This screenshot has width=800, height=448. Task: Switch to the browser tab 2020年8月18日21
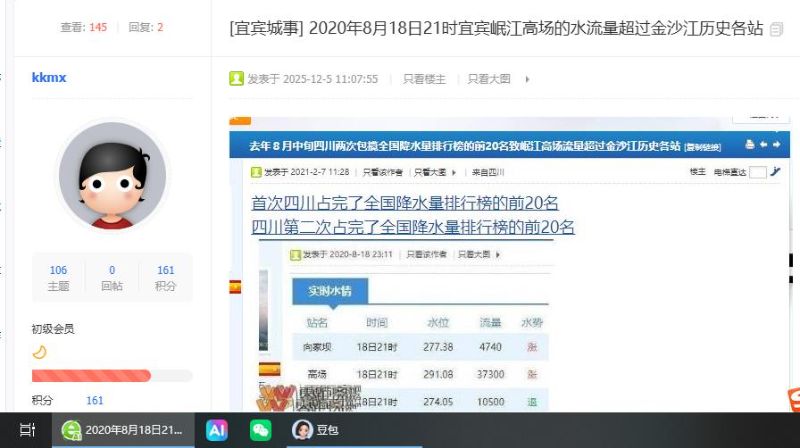[123, 430]
